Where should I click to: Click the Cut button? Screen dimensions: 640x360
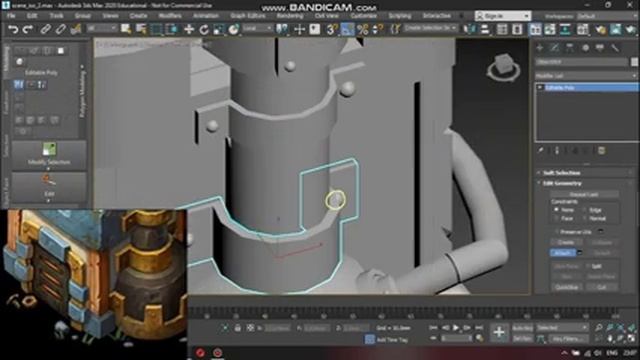tap(602, 287)
